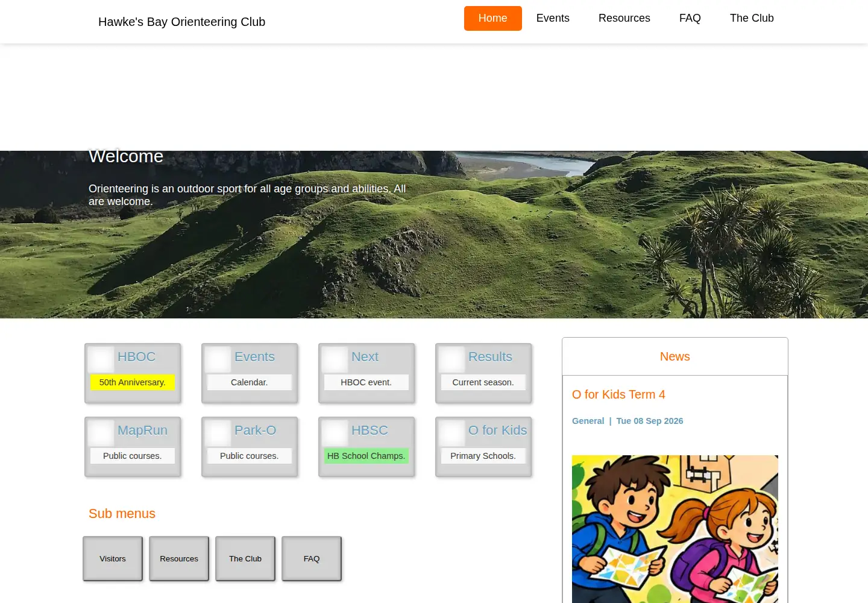Click the Welcome heading on the banner
Image resolution: width=868 pixels, height=603 pixels.
(126, 156)
